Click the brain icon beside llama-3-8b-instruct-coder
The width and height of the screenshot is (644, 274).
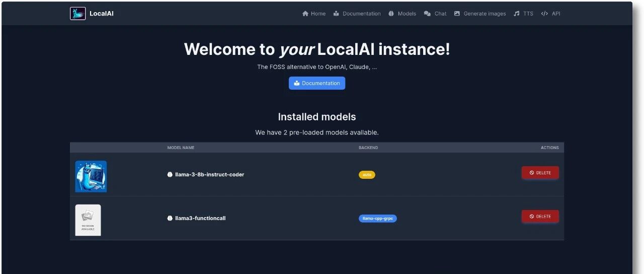click(170, 175)
